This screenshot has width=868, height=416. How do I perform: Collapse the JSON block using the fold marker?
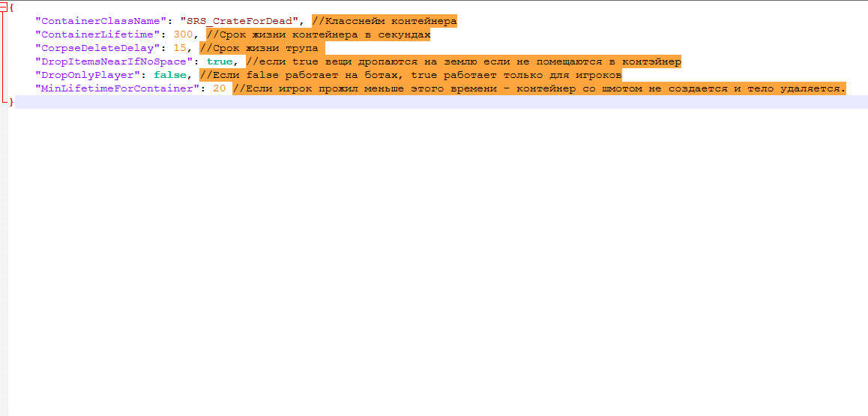coord(4,7)
